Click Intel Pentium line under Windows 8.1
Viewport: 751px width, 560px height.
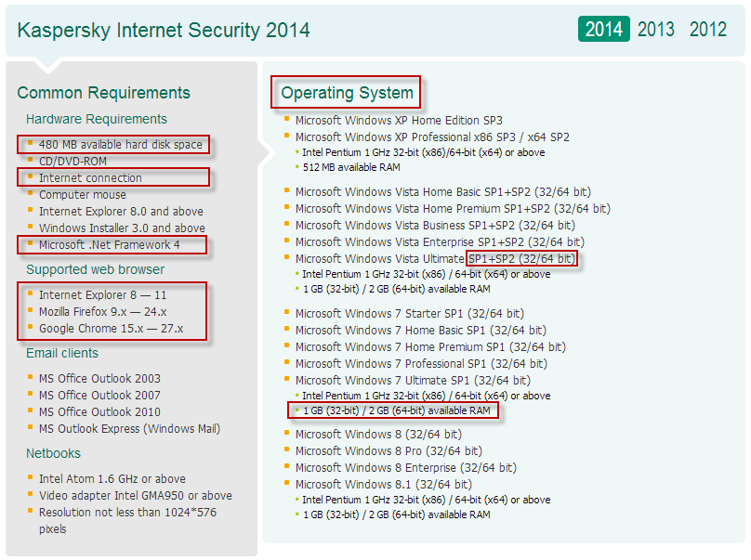coord(427,501)
